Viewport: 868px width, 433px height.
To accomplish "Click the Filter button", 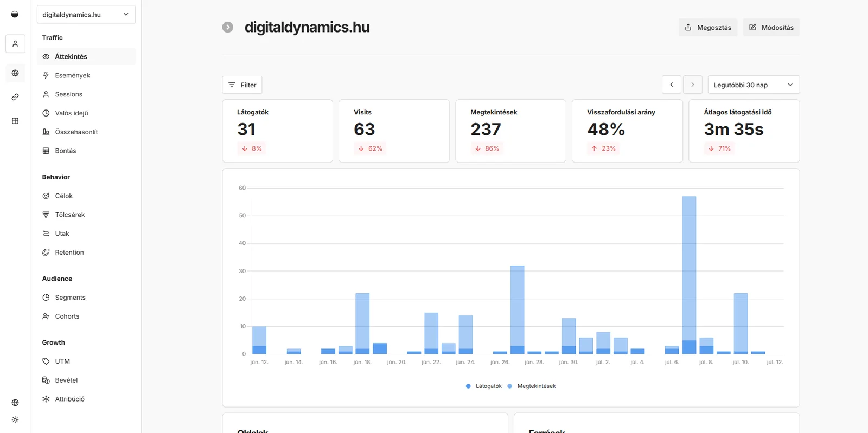I will click(242, 85).
